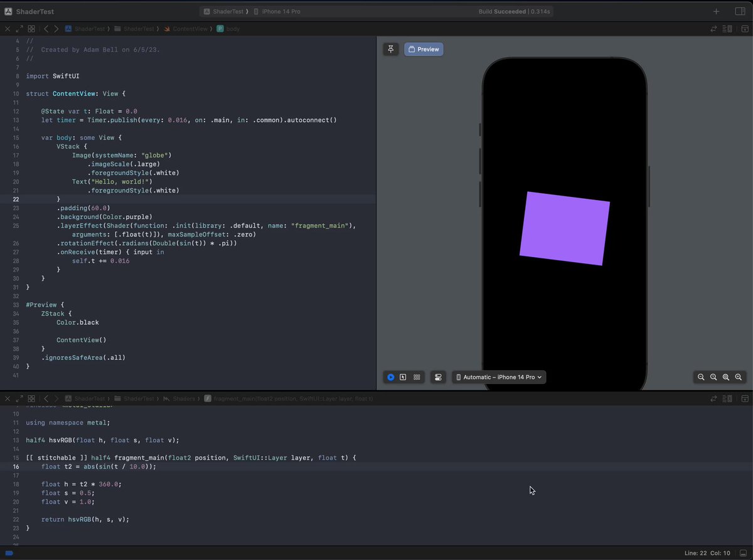This screenshot has width=753, height=560.
Task: Expand the related items grid menu in top editor
Action: (x=31, y=29)
